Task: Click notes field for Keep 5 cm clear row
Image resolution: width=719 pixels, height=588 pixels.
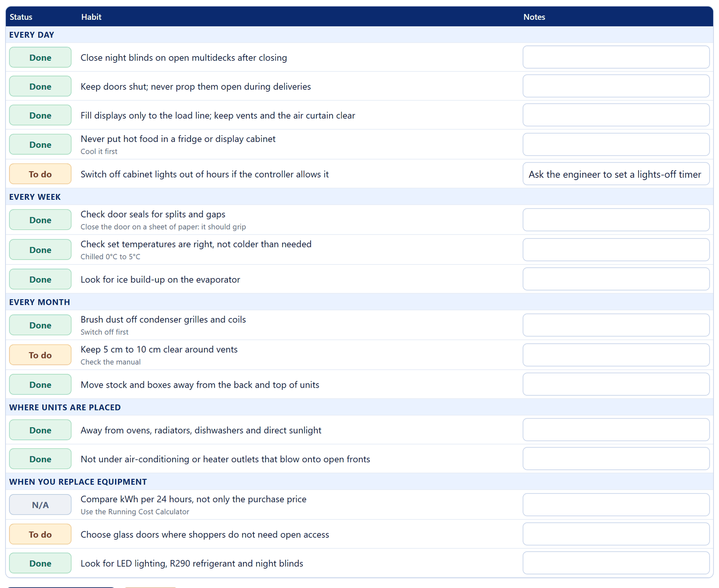Action: pos(616,355)
